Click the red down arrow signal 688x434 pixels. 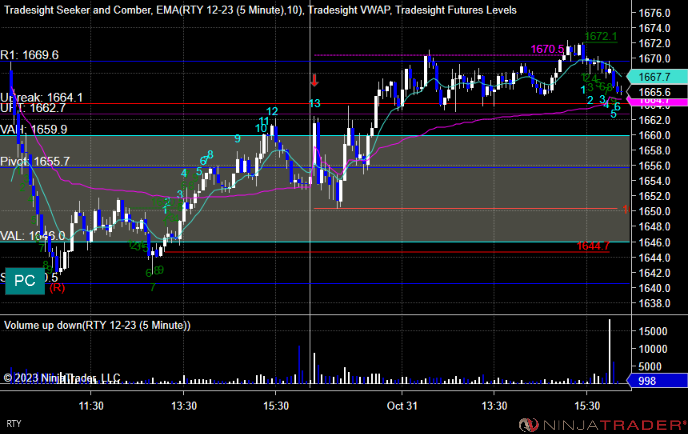point(314,80)
